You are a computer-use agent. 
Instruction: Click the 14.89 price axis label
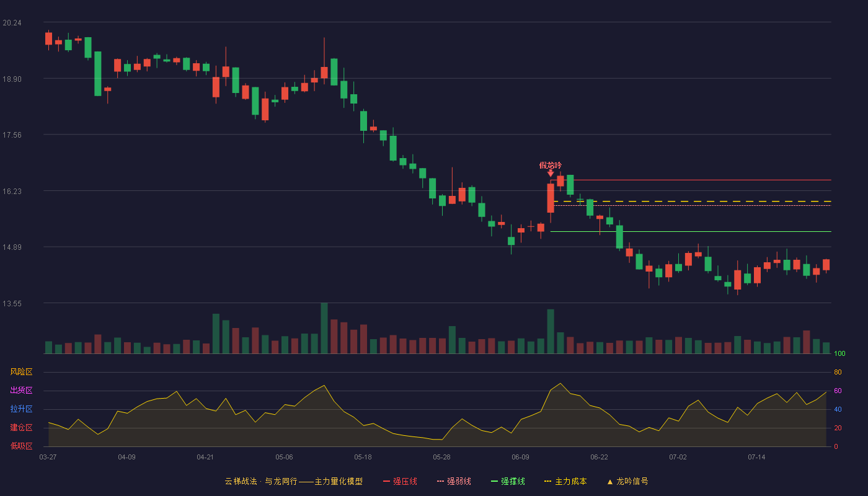tap(12, 247)
